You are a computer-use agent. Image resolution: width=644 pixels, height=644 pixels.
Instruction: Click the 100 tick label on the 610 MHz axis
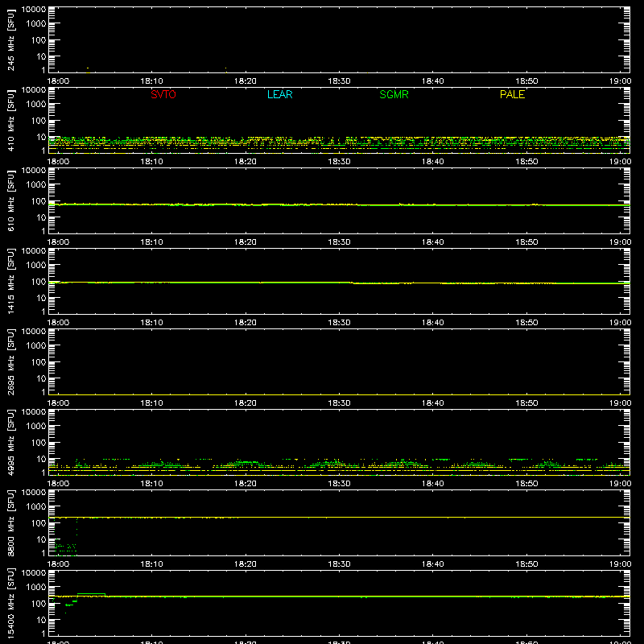pos(39,201)
